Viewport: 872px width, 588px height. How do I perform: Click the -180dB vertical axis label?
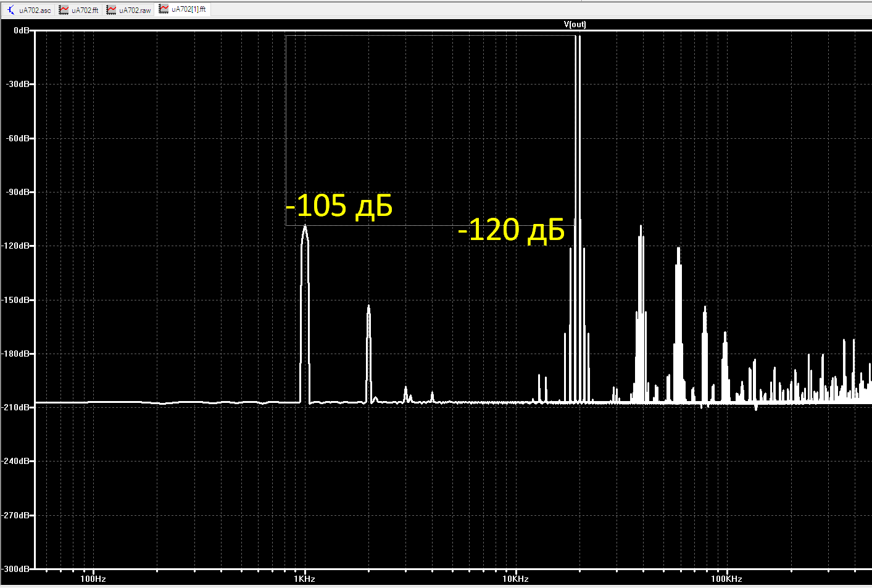16,354
